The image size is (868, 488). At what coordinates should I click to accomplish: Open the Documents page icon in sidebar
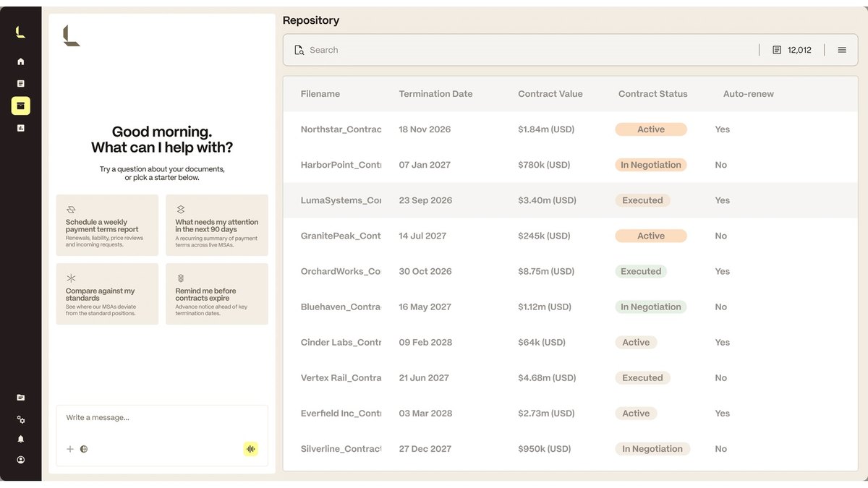[20, 84]
